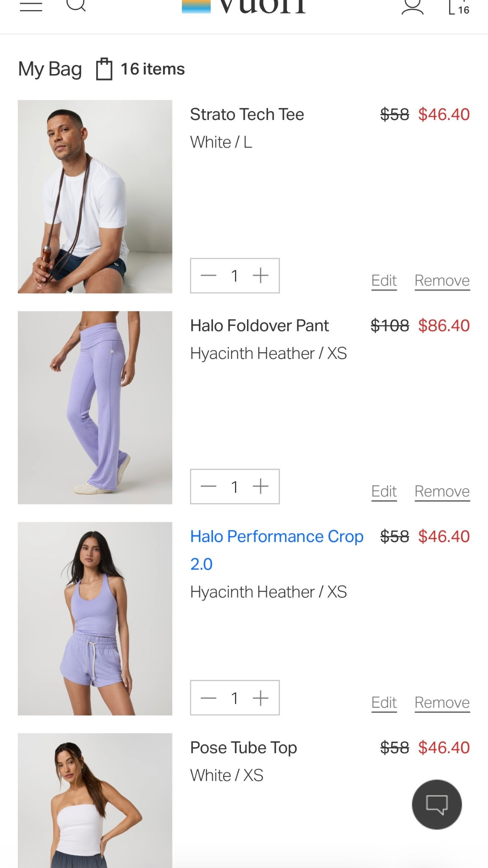Open the live chat bubble button

(x=437, y=804)
